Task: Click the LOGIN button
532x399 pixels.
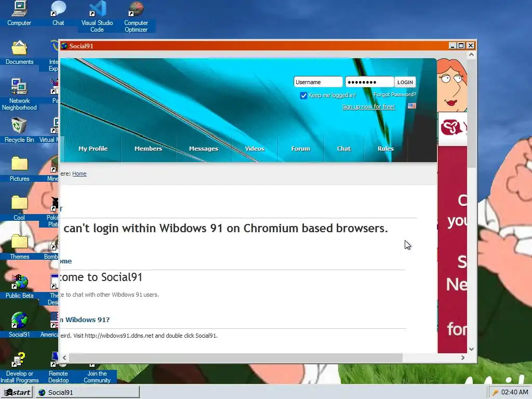Action: (405, 82)
